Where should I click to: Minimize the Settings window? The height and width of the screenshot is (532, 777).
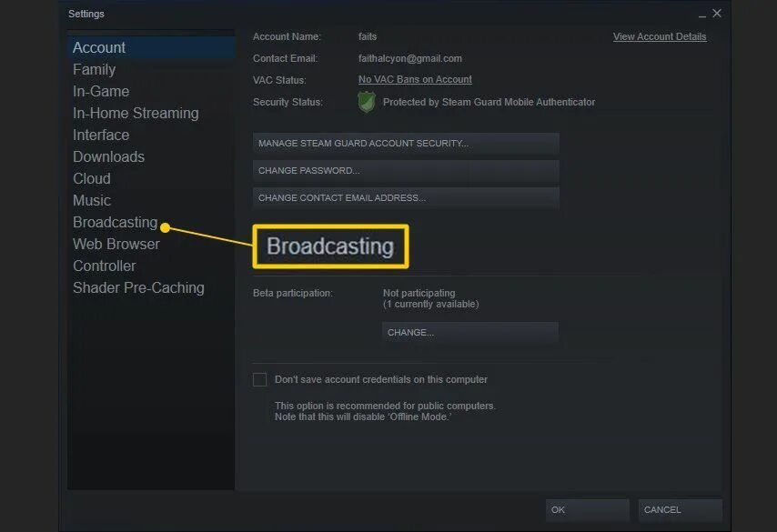point(702,15)
